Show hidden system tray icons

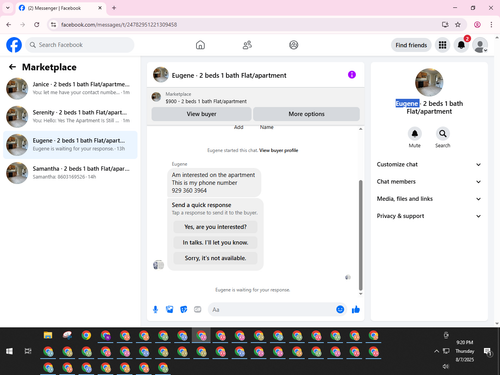pos(436,351)
